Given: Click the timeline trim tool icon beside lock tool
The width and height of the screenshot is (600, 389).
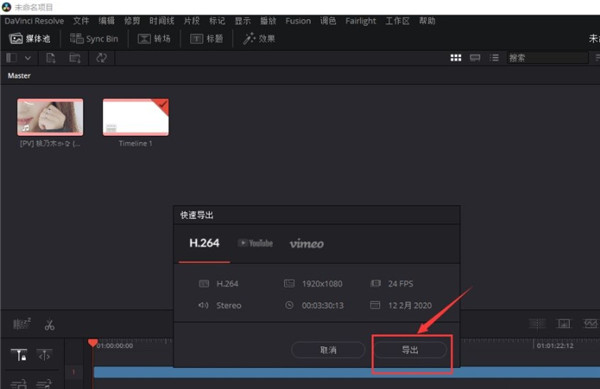Looking at the screenshot, I should tap(44, 355).
